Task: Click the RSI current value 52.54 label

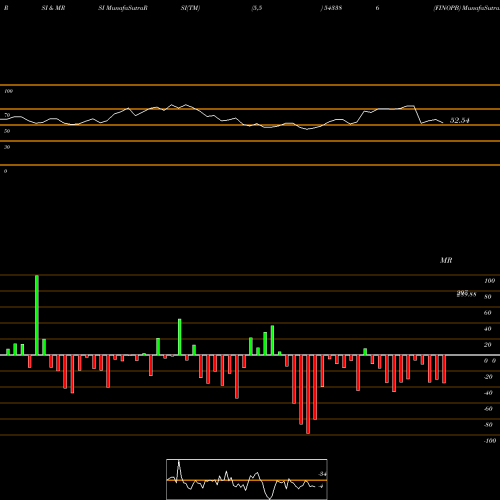Action: click(x=460, y=120)
